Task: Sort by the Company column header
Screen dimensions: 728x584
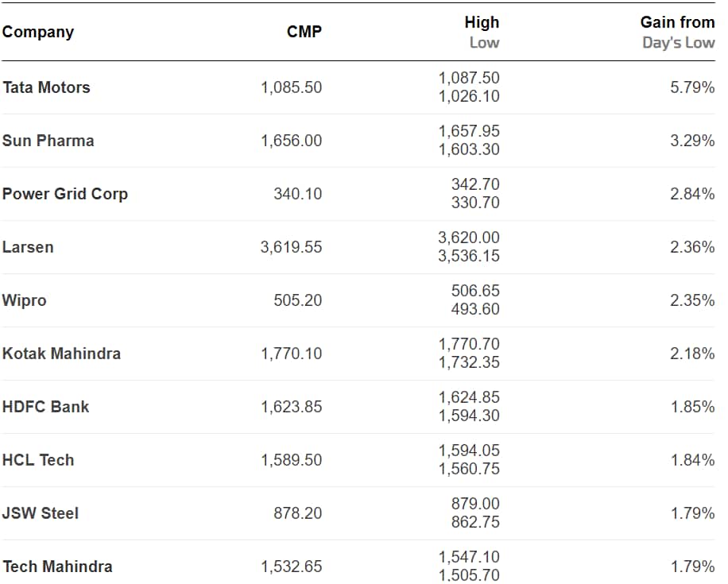Action: coord(37,32)
